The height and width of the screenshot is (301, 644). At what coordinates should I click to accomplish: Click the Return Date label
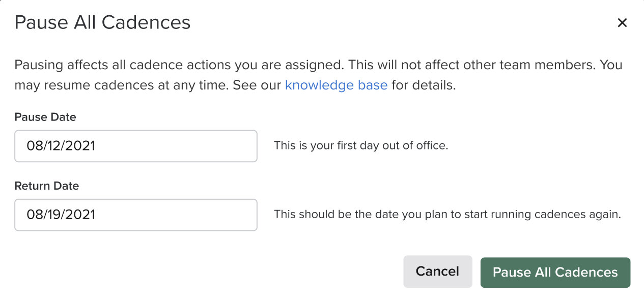tap(47, 186)
